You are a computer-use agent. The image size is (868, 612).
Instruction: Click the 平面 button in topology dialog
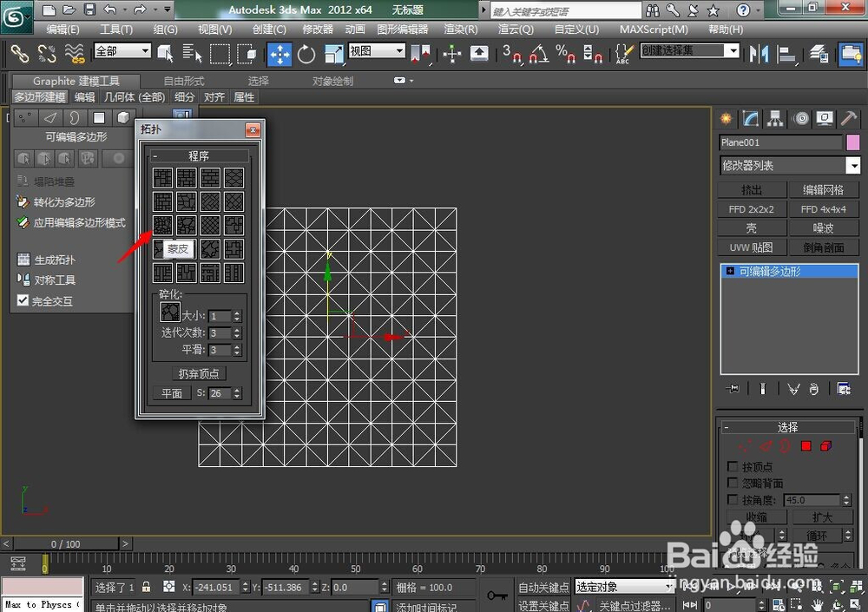[172, 393]
